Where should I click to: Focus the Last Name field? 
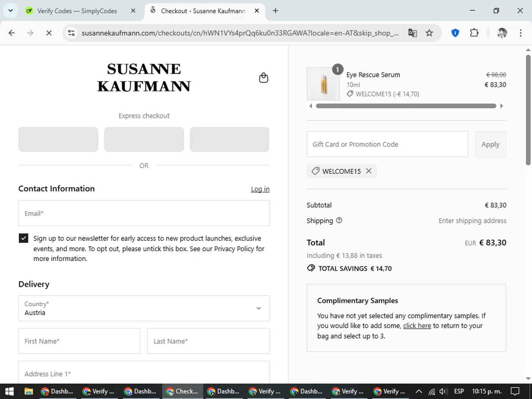pyautogui.click(x=209, y=341)
